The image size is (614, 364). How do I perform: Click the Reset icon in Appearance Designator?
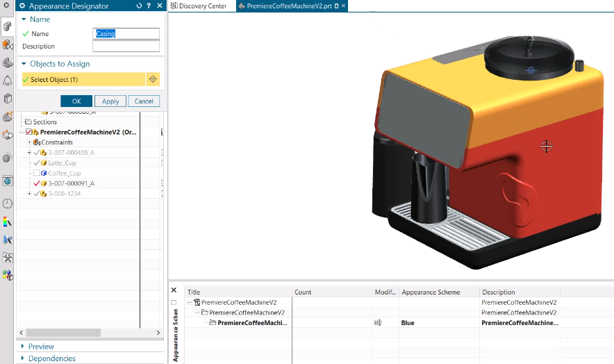(x=139, y=6)
